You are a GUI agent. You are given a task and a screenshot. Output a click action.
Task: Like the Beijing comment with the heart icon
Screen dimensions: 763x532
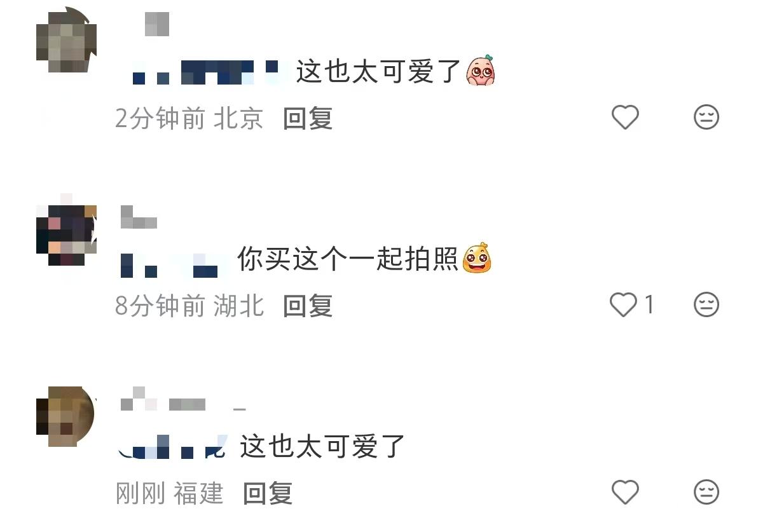[x=625, y=118]
